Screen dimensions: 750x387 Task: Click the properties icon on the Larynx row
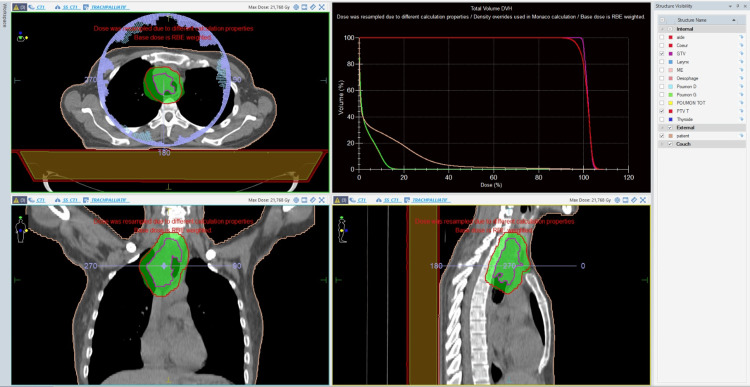coord(741,62)
